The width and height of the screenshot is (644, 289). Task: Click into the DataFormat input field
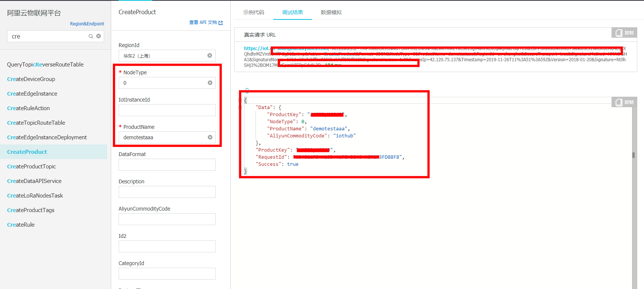click(x=167, y=165)
